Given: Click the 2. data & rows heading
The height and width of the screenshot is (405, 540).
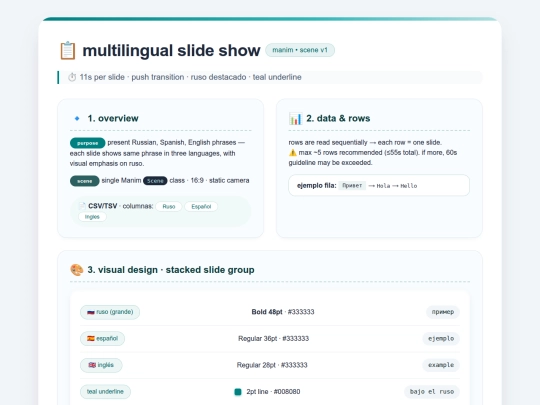Looking at the screenshot, I should coord(338,118).
